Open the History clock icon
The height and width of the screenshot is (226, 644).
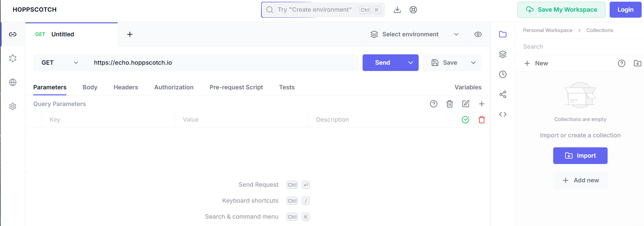(x=503, y=74)
